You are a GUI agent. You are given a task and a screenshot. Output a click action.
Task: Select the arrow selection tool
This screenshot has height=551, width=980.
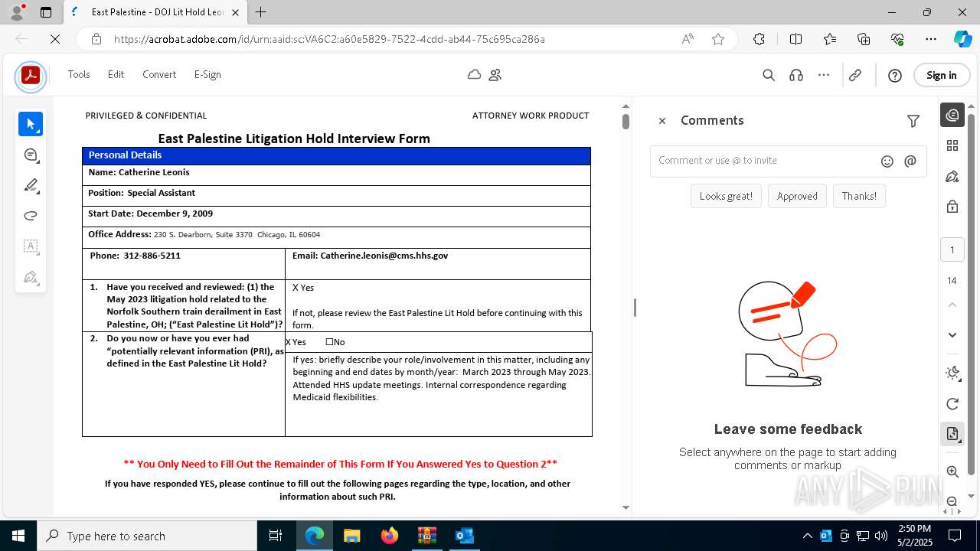(31, 124)
